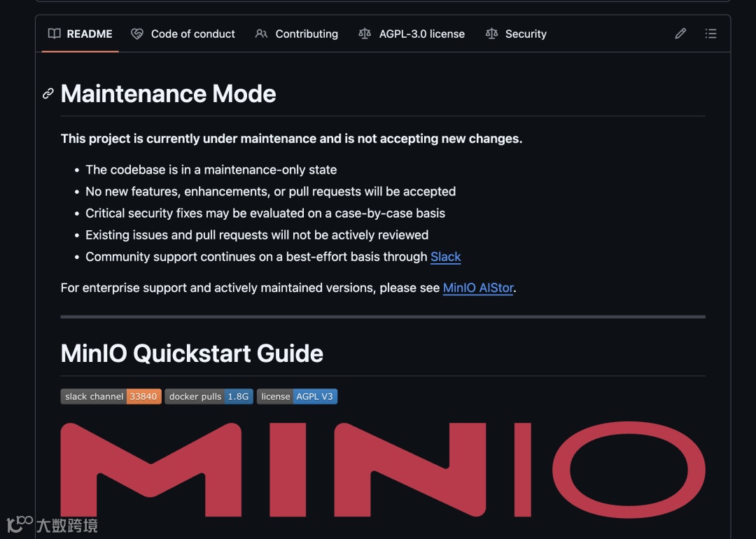Open the MinIO AIStor link
The width and height of the screenshot is (756, 539).
478,288
